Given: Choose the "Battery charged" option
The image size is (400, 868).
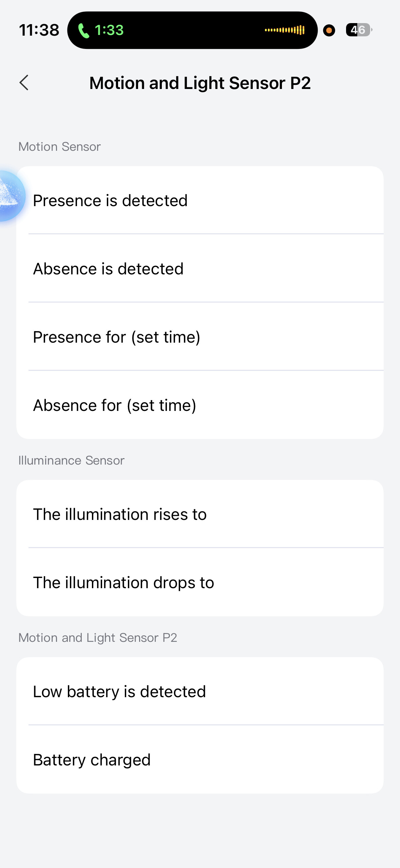Looking at the screenshot, I should (x=200, y=760).
